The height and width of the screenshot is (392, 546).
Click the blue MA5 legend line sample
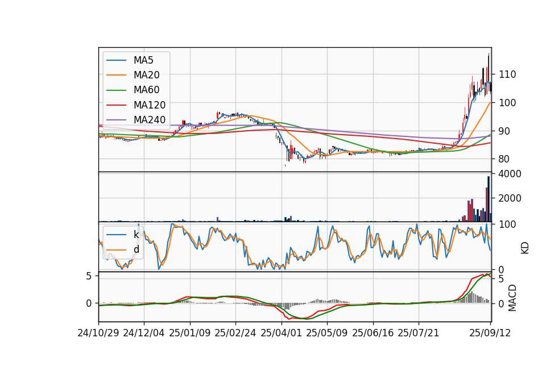116,61
